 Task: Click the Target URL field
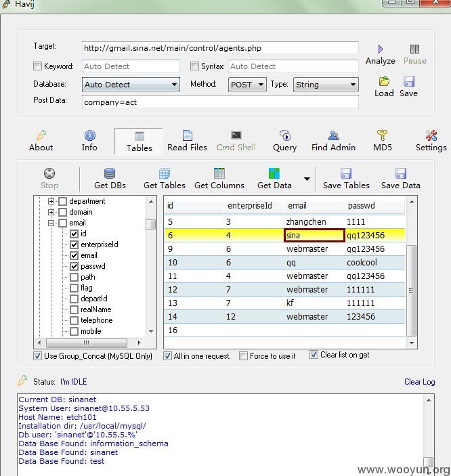click(x=220, y=48)
